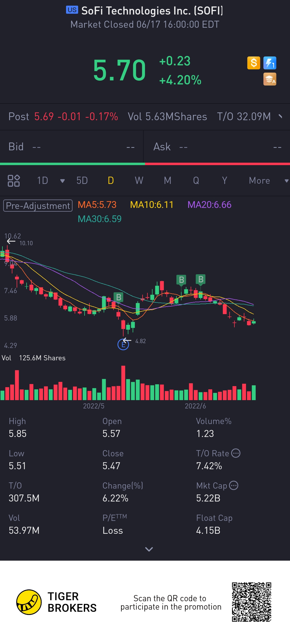Tap the T/O 307.5M stat
The width and height of the screenshot is (290, 644).
(24, 492)
